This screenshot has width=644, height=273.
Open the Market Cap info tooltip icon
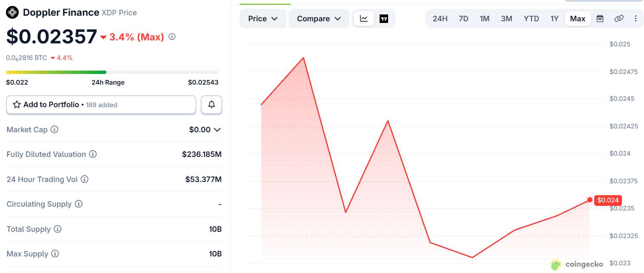[54, 129]
